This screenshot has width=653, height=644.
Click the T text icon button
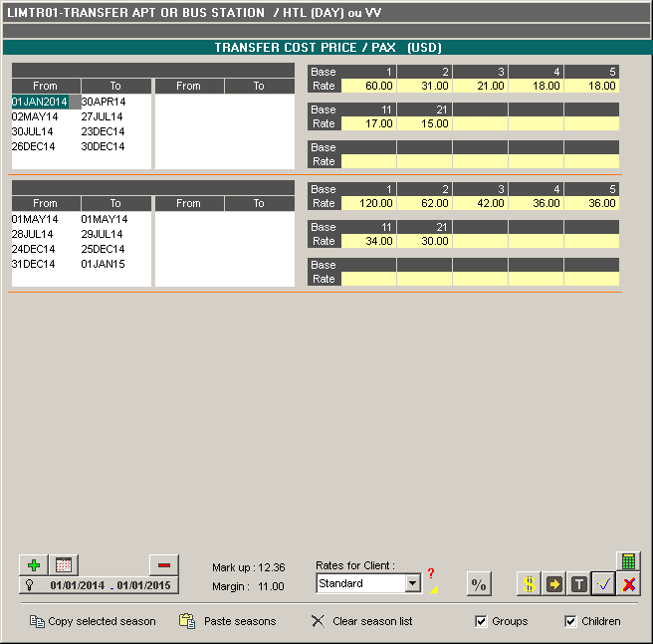point(578,584)
